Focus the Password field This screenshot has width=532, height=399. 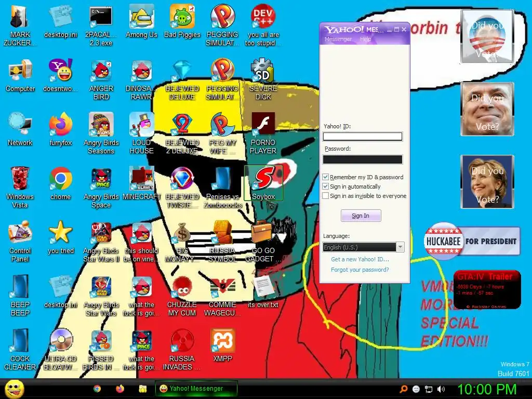pos(362,159)
